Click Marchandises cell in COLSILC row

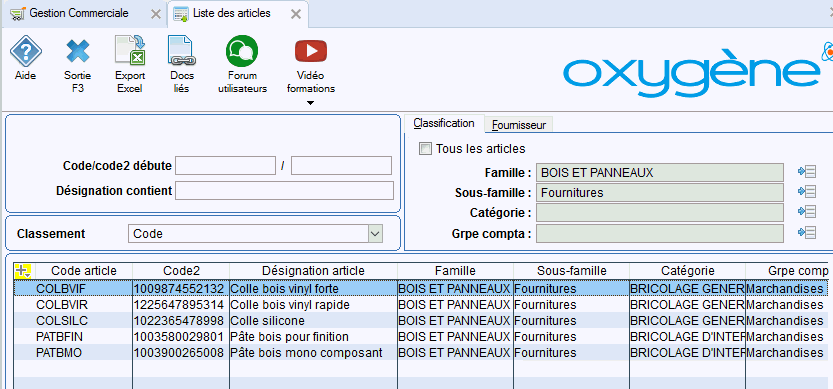point(787,320)
